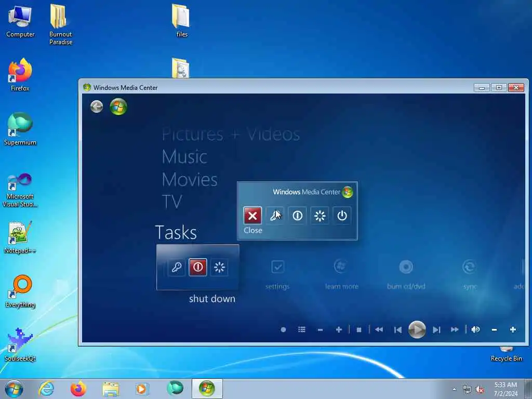Click channel up plus button

click(339, 329)
